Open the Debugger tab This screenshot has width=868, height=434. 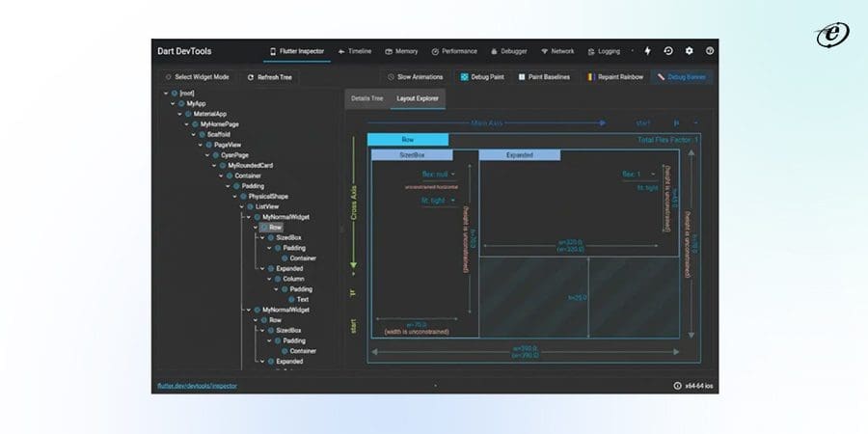508,51
